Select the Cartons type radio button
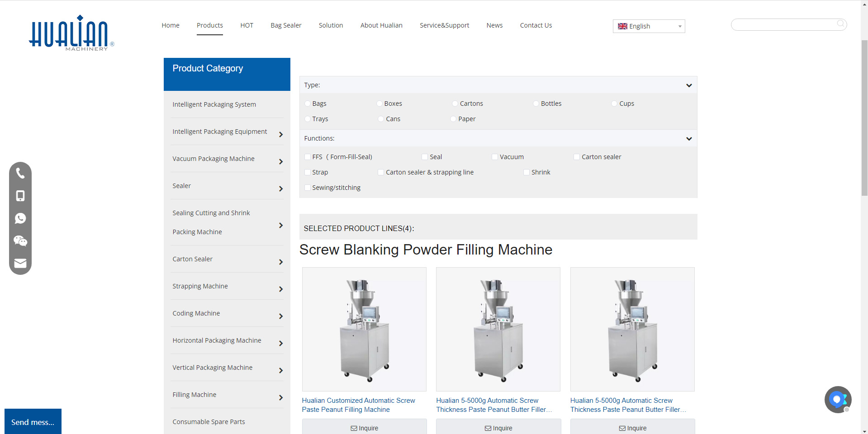868x434 pixels. [455, 104]
